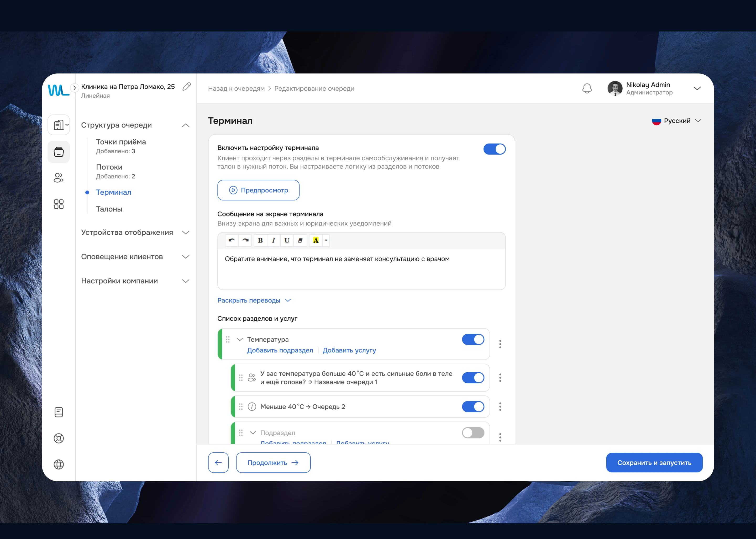Select the Талоны menu item

109,209
